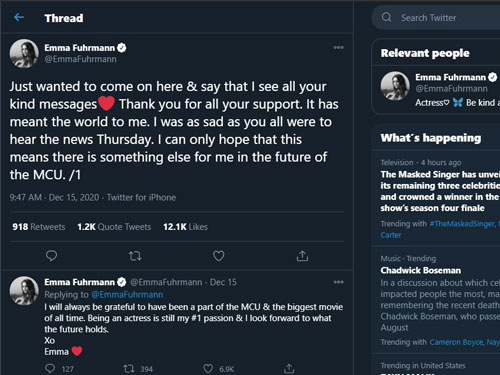Open the @EmmaFuhrmann mention link in reply
Viewport: 500px width, 375px height.
pos(127,295)
